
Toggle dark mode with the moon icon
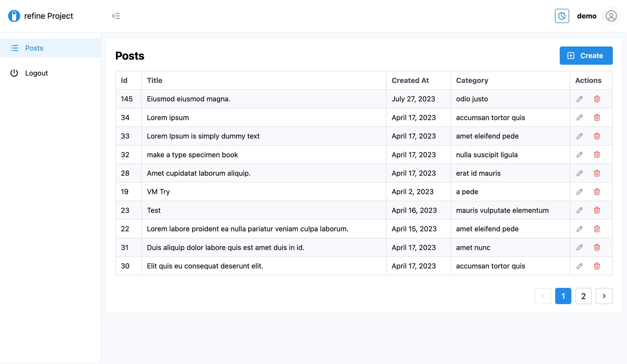pos(562,16)
